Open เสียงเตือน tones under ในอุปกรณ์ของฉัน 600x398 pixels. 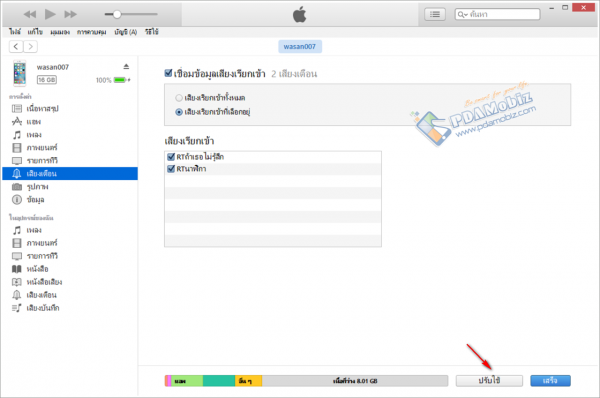(69, 295)
